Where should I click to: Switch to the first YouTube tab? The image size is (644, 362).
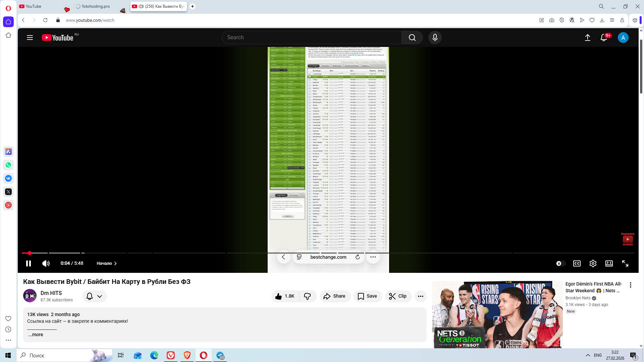tap(34, 6)
